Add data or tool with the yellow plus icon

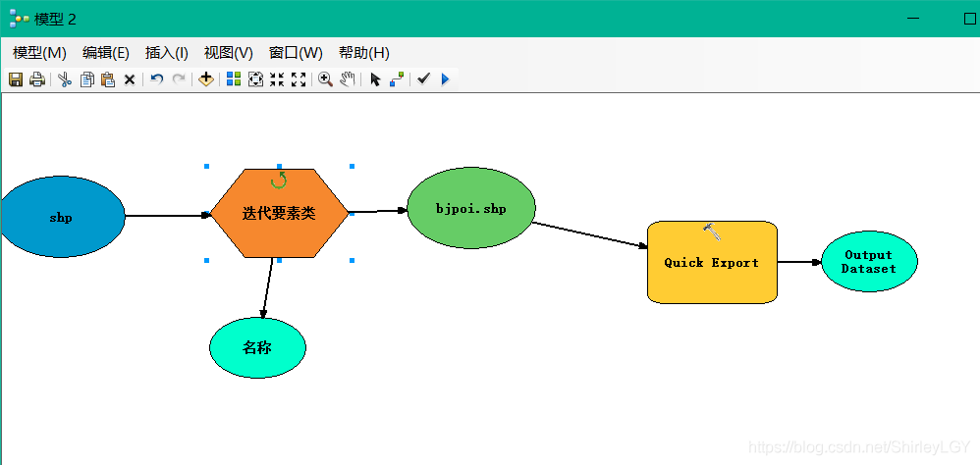(206, 79)
